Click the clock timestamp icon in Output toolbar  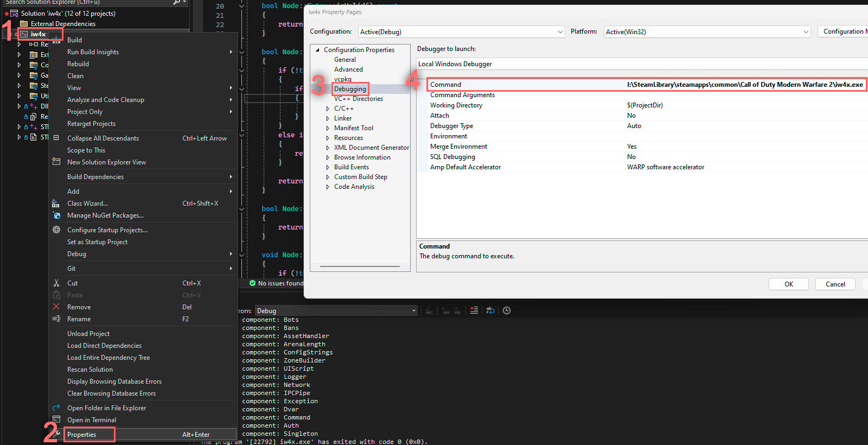[x=507, y=310]
